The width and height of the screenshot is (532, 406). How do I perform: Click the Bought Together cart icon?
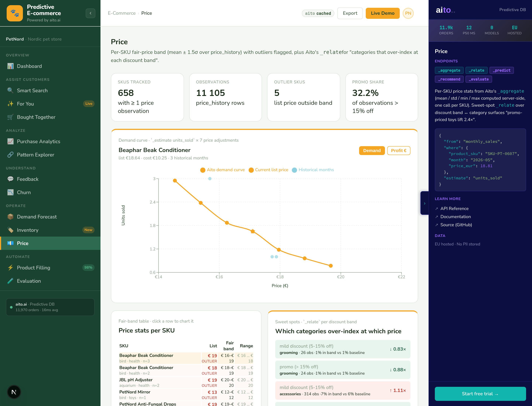click(10, 117)
